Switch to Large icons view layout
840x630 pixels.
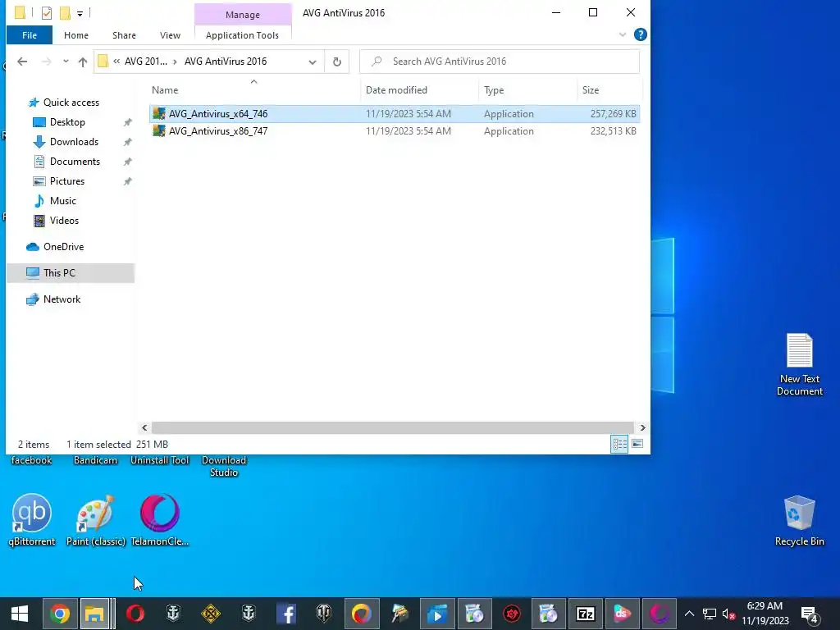(637, 444)
